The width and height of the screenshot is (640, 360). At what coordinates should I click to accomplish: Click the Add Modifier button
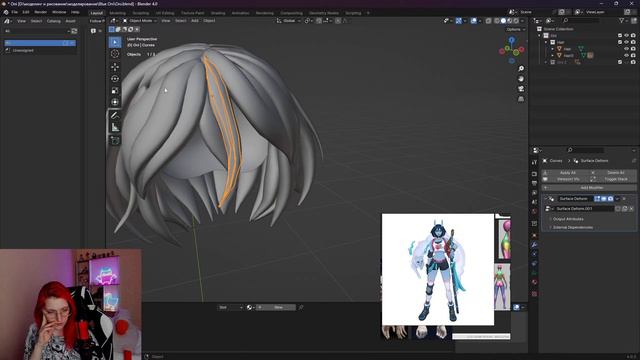[x=589, y=188]
